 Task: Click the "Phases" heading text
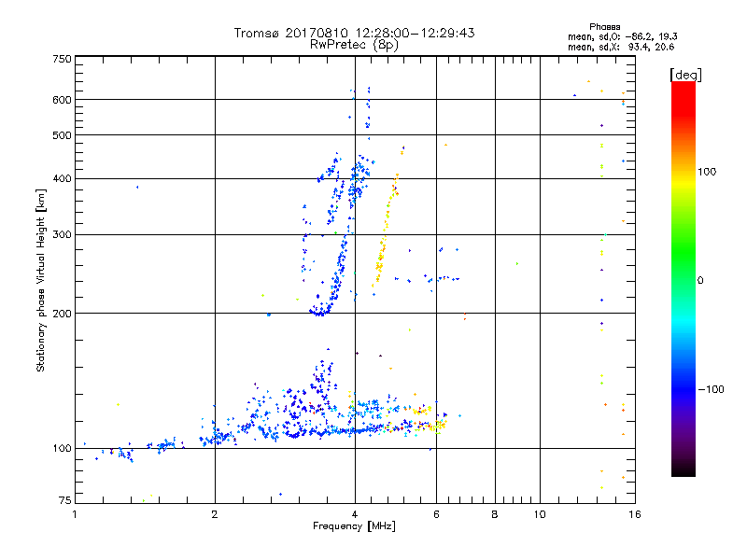click(604, 27)
